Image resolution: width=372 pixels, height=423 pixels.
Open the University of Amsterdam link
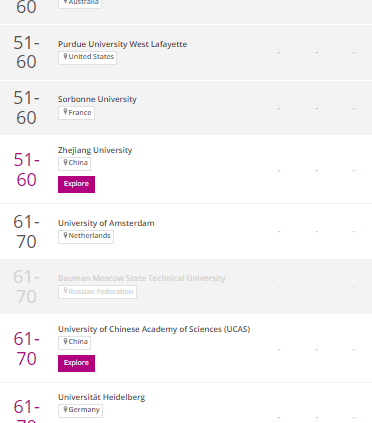[x=106, y=223]
